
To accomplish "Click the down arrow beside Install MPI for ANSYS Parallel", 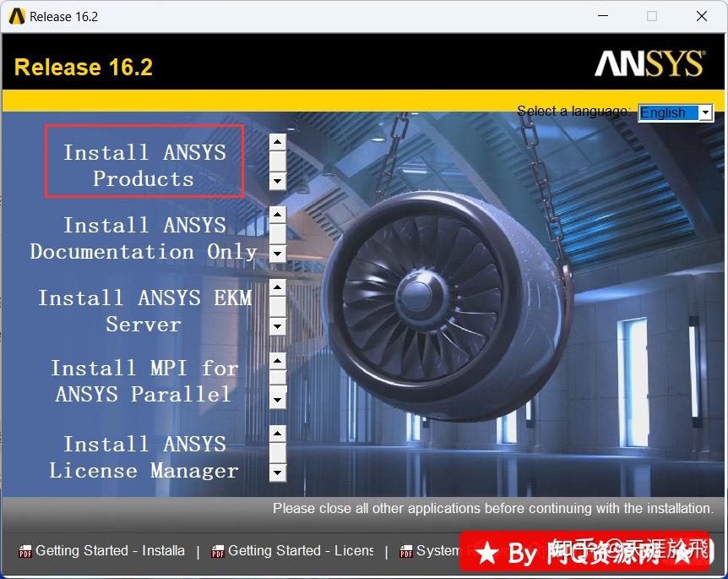I will [x=277, y=400].
